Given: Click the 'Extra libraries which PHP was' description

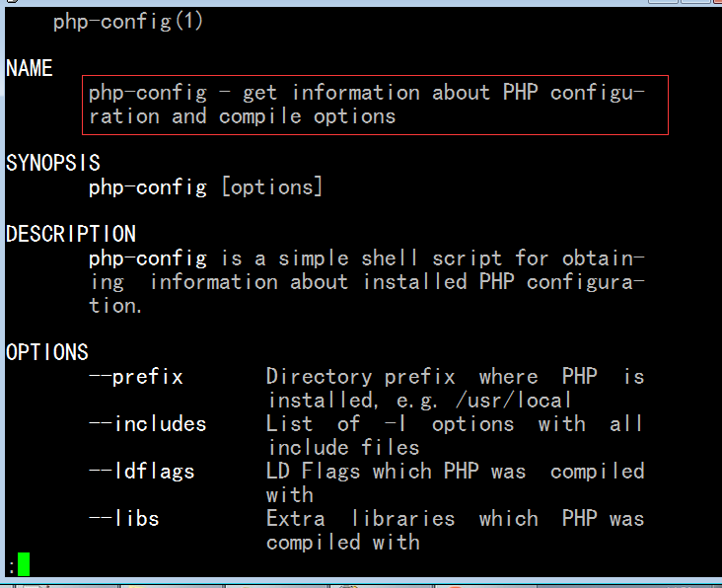Looking at the screenshot, I should 456,519.
